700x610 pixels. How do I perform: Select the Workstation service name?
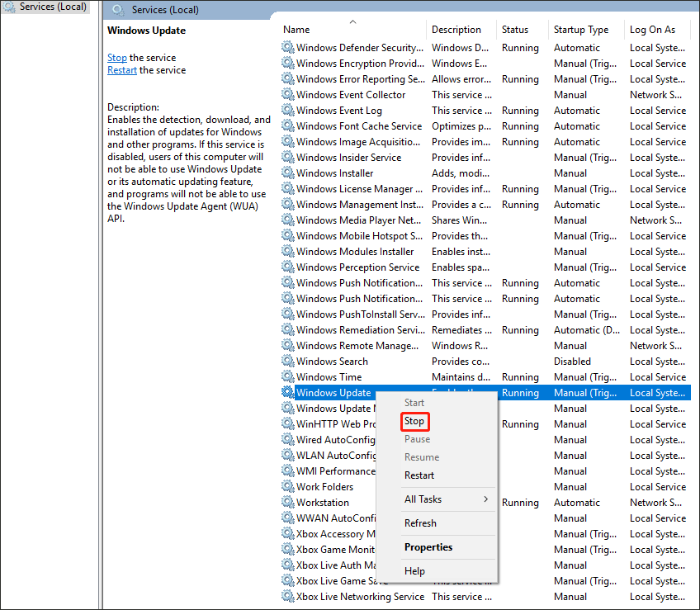point(322,503)
